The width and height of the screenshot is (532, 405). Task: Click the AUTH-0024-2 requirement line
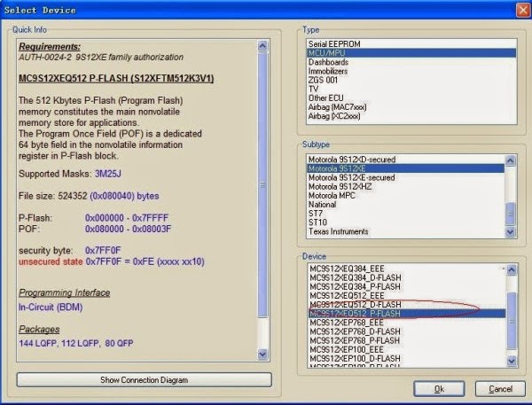pos(101,57)
